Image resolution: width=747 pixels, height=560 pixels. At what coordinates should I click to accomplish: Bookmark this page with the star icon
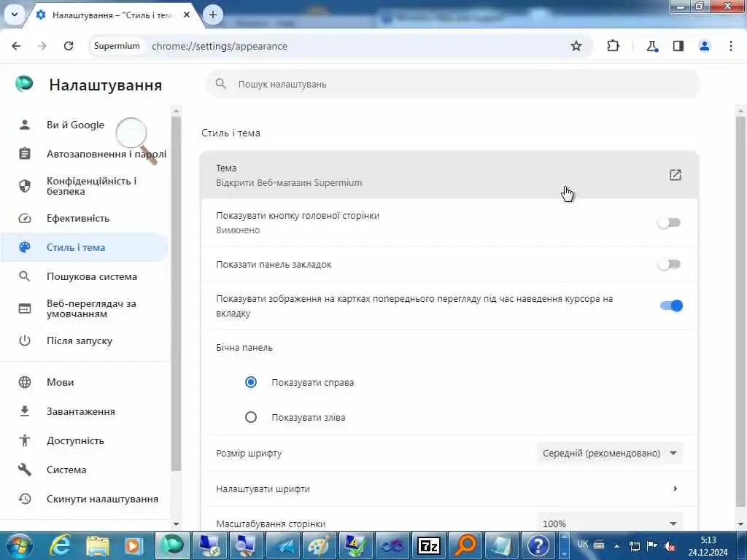point(576,46)
